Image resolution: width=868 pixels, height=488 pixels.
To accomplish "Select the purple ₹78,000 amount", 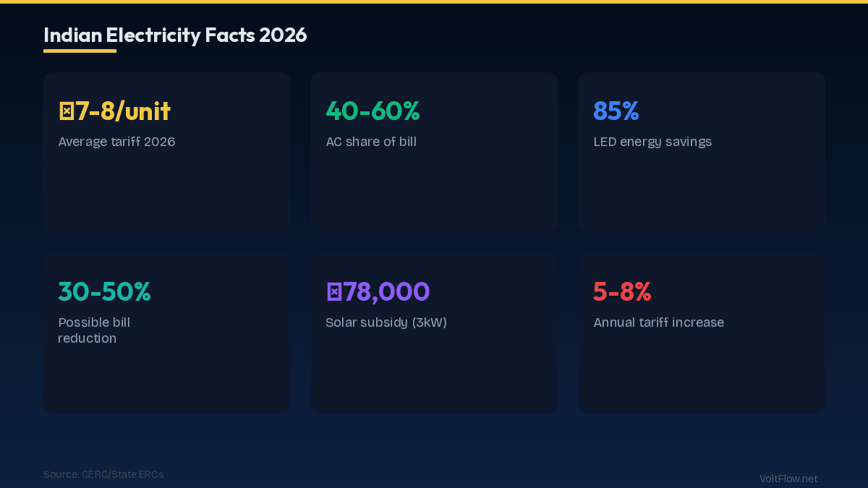I will pos(378,291).
